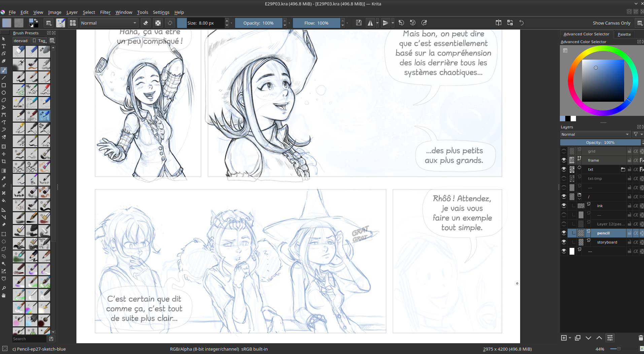Click the move layer up arrow

[599, 338]
